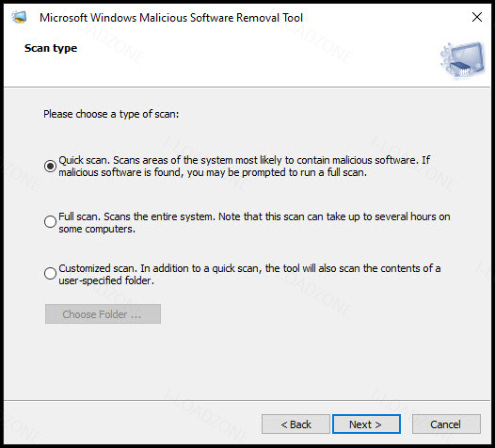The height and width of the screenshot is (448, 495).
Task: Click the Next > button
Action: (x=366, y=424)
